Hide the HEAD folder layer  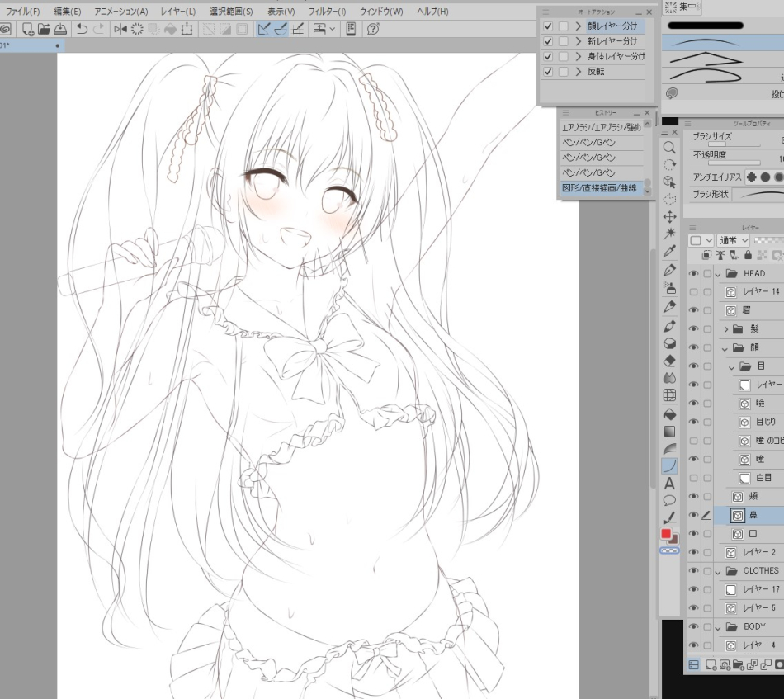[693, 273]
